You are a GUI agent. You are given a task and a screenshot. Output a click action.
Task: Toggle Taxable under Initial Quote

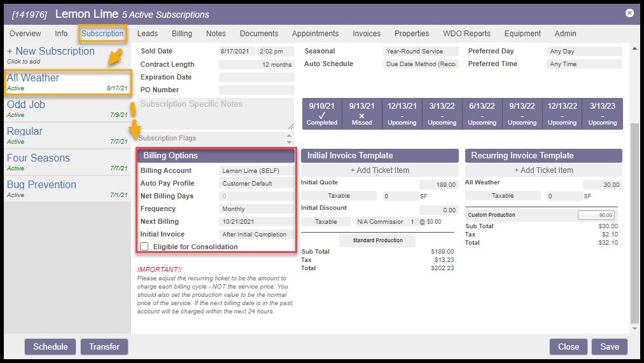(x=339, y=196)
